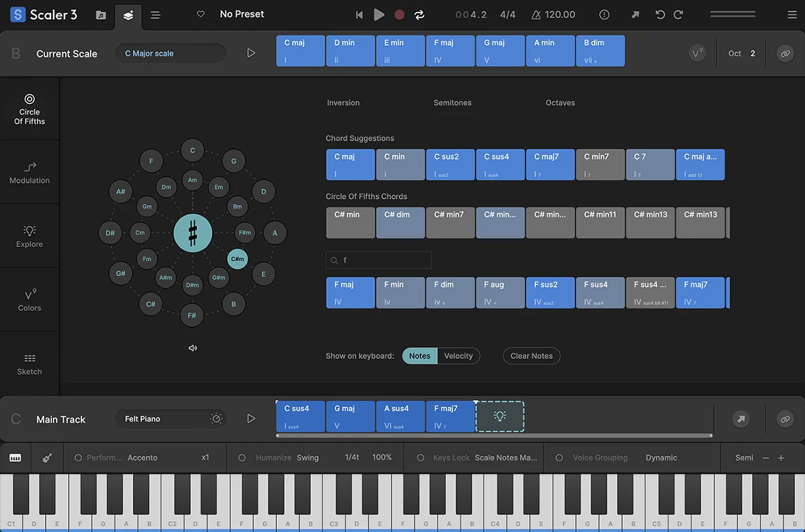
Task: Switch to the Modulation tab
Action: (30, 172)
